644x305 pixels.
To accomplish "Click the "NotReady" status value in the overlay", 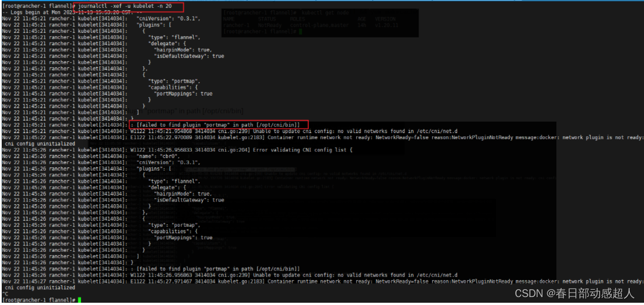I will 270,25.
